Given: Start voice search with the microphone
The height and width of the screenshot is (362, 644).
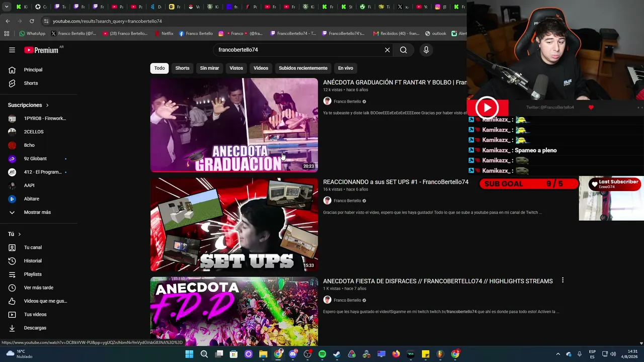Looking at the screenshot, I should coord(426,50).
